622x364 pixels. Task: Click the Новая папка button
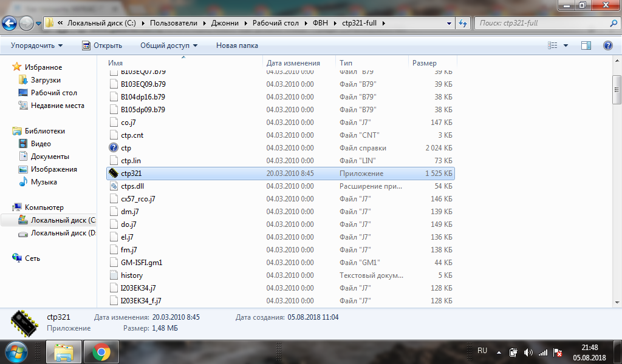click(237, 45)
